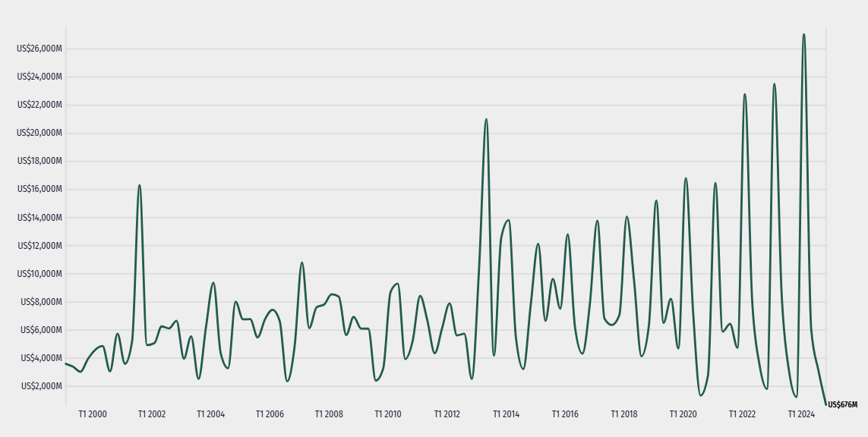
Task: Click the US$676M end value label
Action: pos(842,405)
